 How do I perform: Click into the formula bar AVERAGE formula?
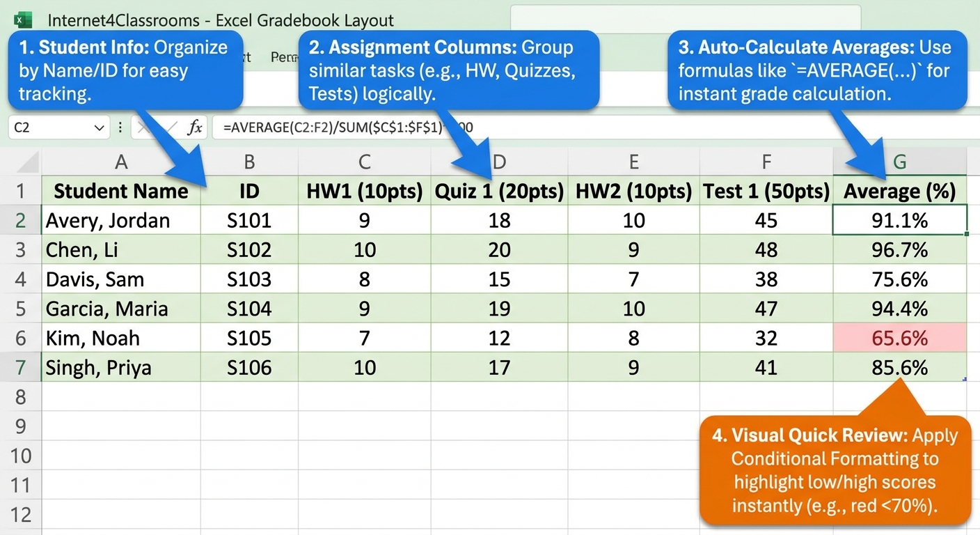click(348, 127)
